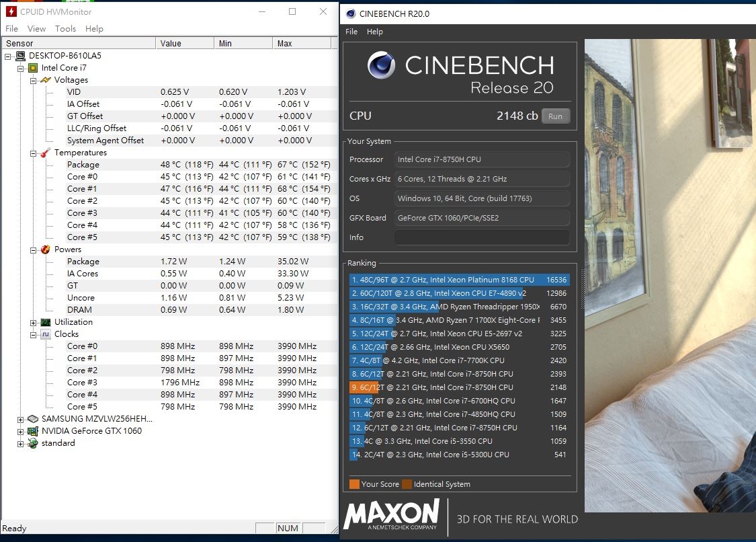The image size is (756, 542).
Task: Click the GFX Board field GeForce GTX 1060
Action: click(x=482, y=218)
